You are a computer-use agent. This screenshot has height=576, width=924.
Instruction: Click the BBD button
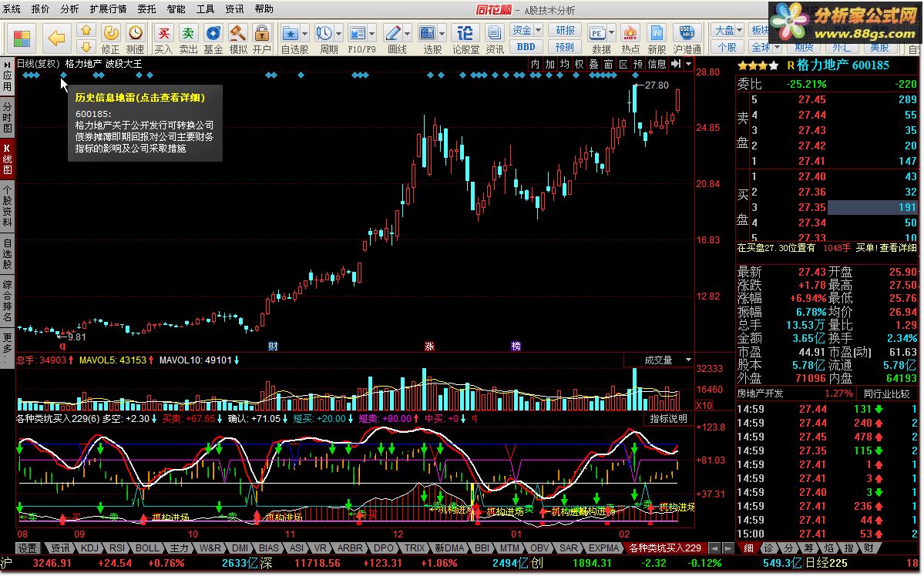[x=526, y=47]
